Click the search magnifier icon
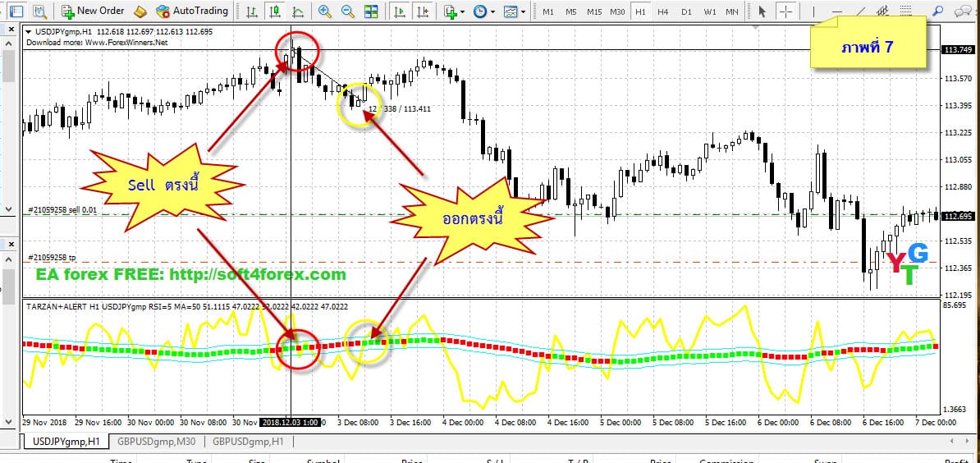The width and height of the screenshot is (980, 463). (937, 11)
